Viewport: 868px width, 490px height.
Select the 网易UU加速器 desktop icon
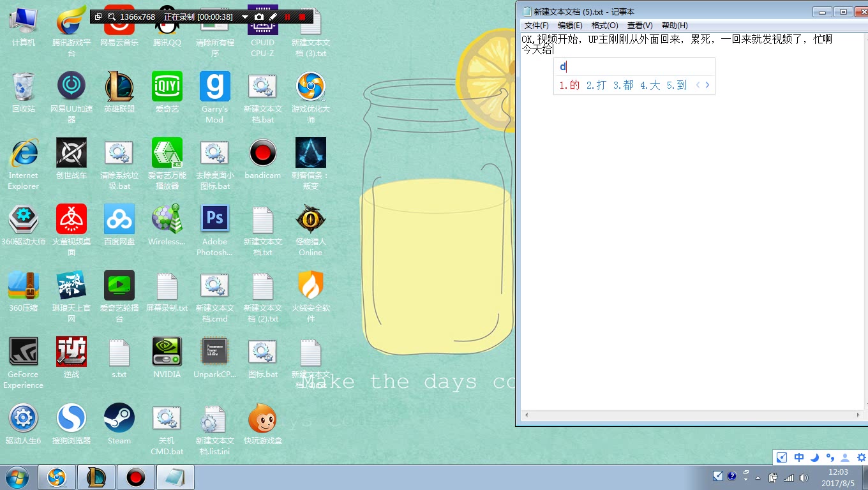tap(71, 98)
